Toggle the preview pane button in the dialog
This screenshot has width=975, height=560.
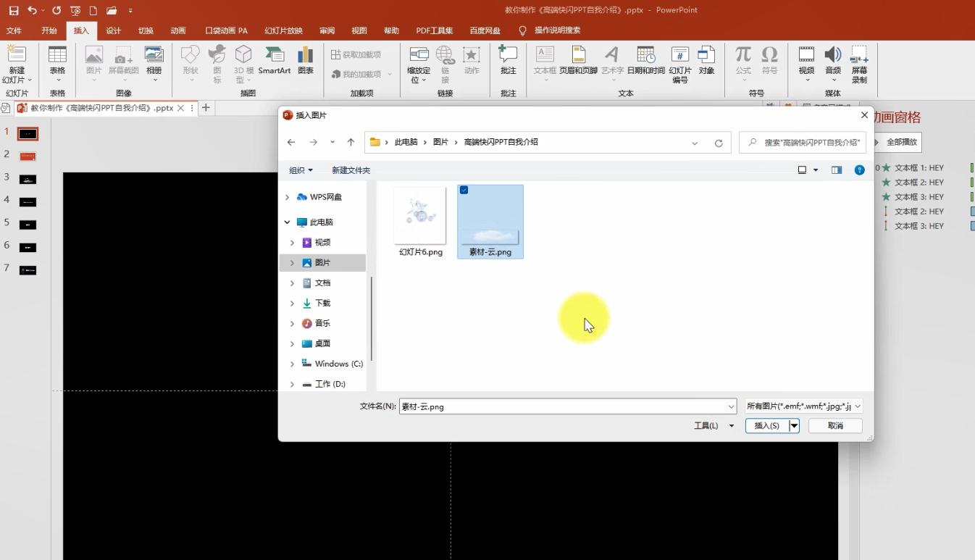837,170
